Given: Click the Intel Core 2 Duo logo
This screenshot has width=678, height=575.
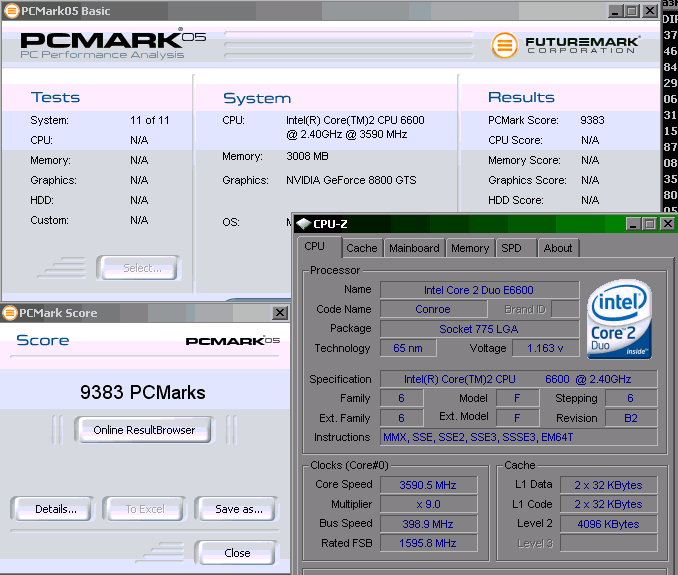Looking at the screenshot, I should pyautogui.click(x=619, y=319).
